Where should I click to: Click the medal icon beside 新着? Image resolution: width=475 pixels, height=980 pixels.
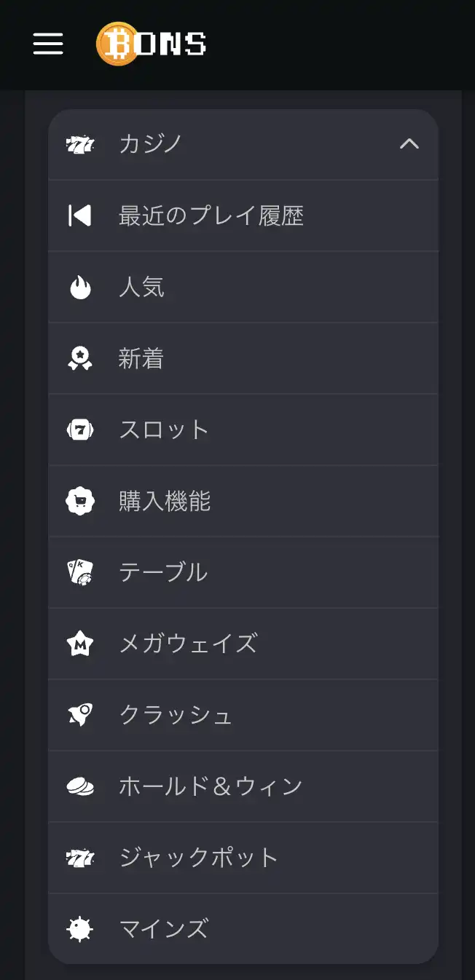click(x=80, y=357)
